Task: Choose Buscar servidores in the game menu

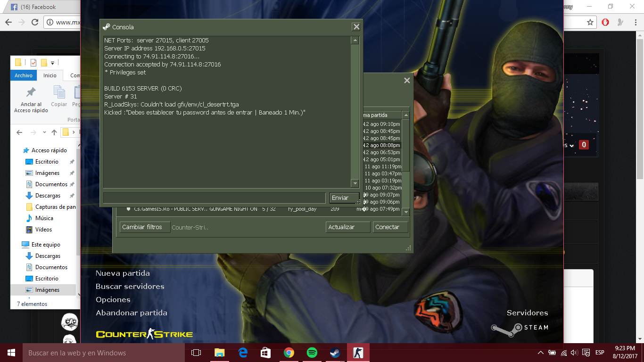Action: (x=130, y=287)
